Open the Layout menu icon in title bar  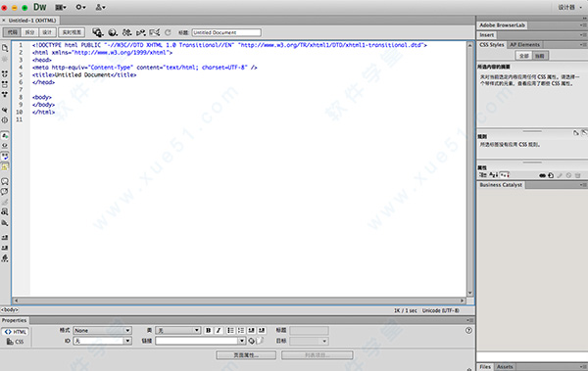(x=61, y=7)
